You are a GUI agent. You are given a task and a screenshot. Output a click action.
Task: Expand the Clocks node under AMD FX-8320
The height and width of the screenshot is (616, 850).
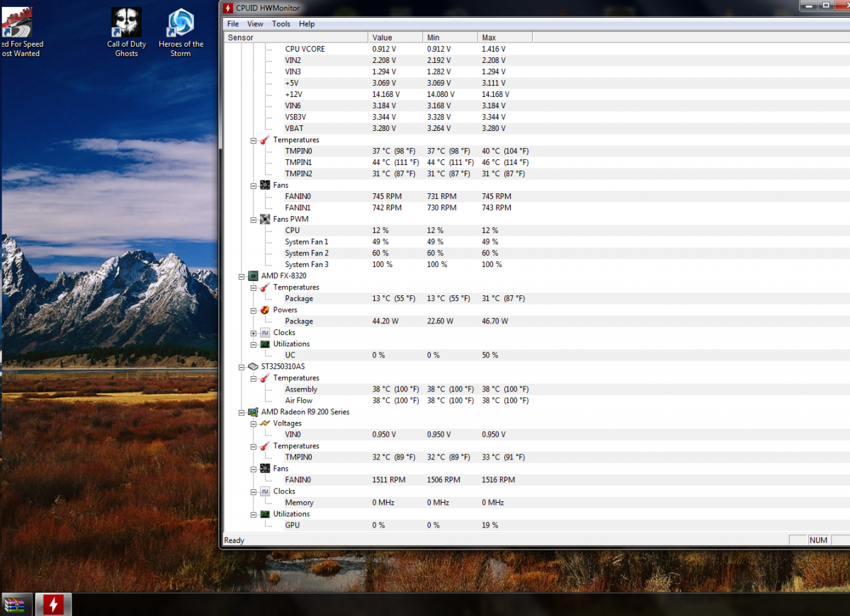click(x=254, y=332)
